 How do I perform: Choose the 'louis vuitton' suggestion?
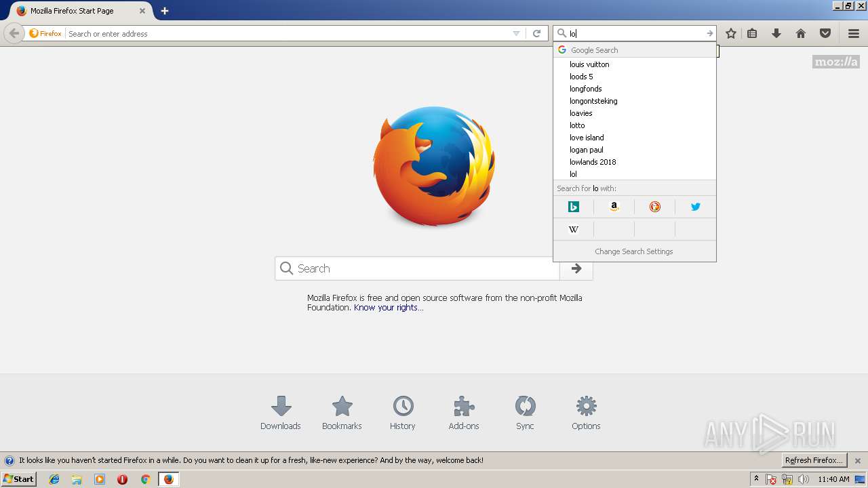pyautogui.click(x=635, y=64)
